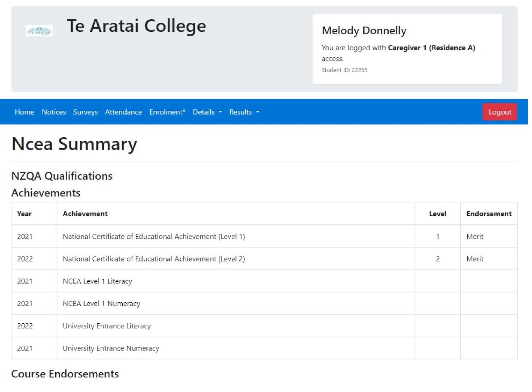Screen dimensions: 532x392
Task: Click the Course Endorsements heading
Action: point(65,374)
